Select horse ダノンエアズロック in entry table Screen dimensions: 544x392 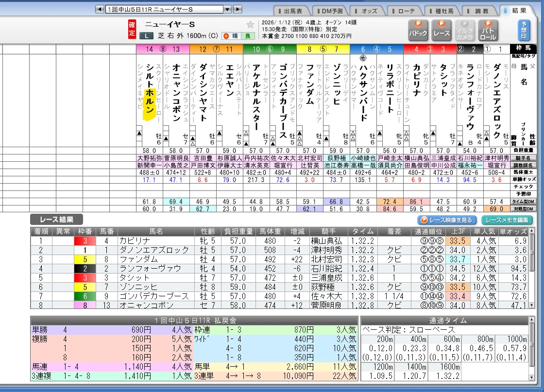point(496,101)
